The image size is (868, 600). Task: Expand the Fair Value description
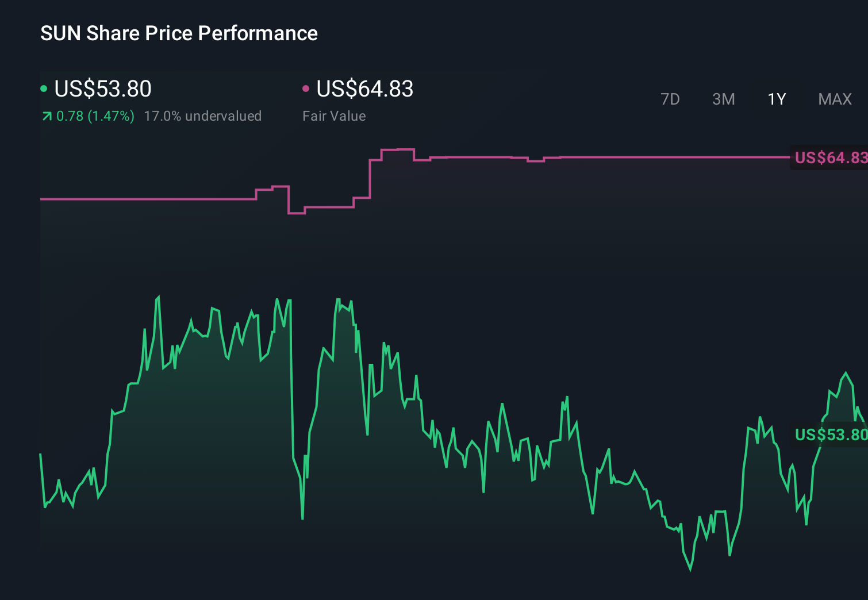[x=334, y=116]
